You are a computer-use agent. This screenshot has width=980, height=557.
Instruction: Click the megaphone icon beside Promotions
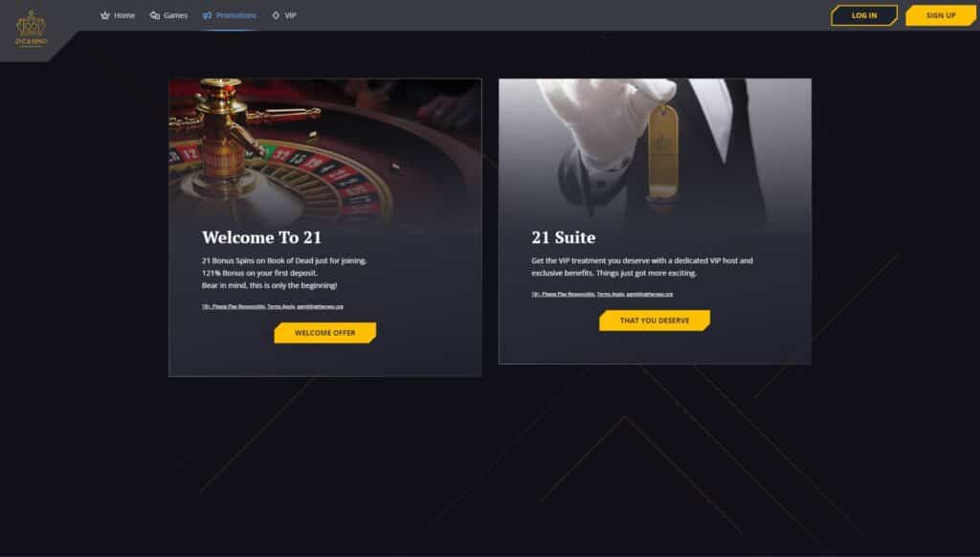pyautogui.click(x=207, y=15)
